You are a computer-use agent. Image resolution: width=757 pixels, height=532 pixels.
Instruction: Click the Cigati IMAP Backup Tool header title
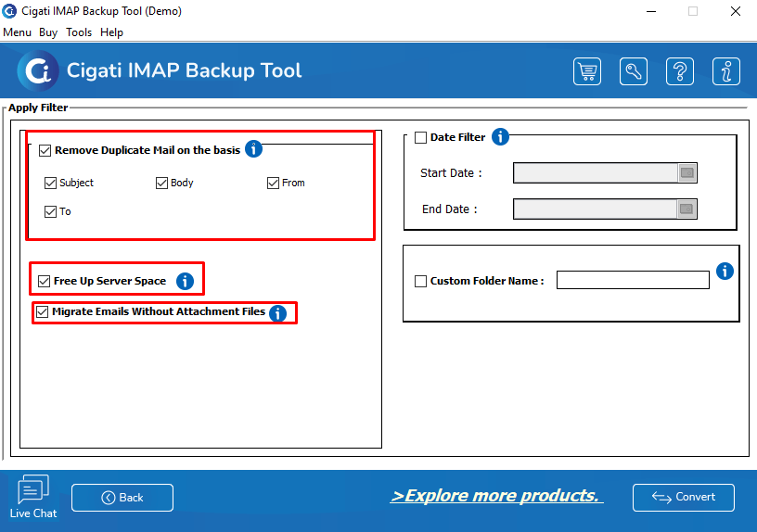[184, 70]
